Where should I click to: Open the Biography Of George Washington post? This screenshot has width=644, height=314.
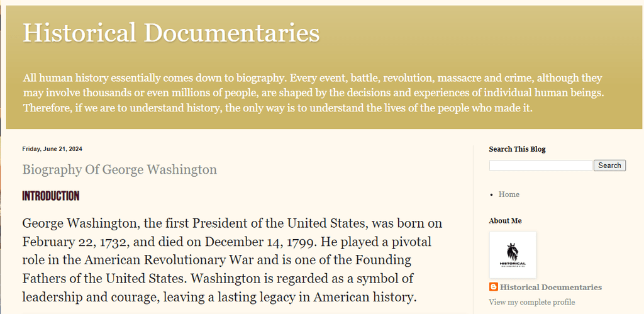[119, 169]
